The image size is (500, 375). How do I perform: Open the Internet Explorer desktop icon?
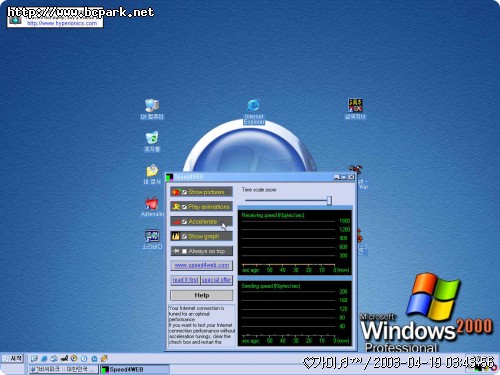tap(254, 111)
